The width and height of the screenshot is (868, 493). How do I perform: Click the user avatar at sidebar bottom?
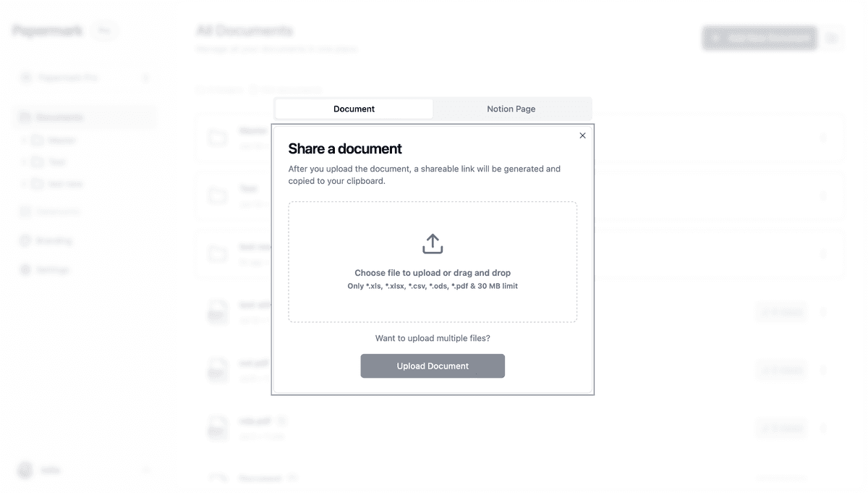coord(26,470)
